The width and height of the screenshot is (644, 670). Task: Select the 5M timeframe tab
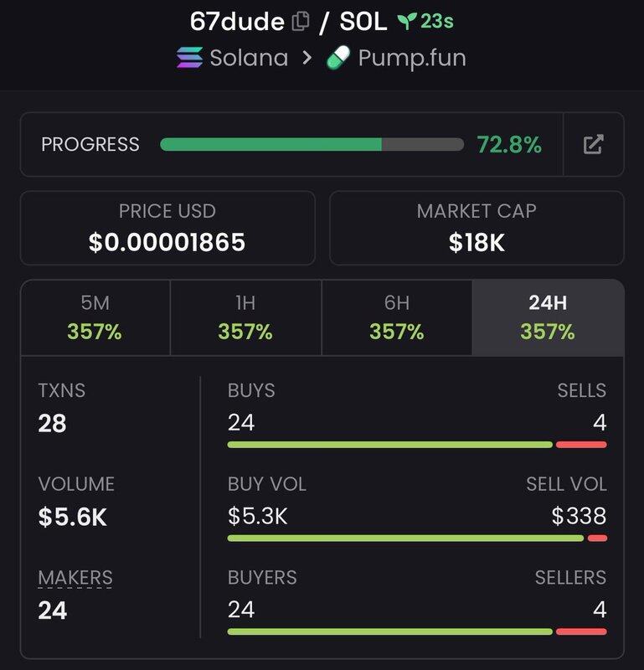click(95, 317)
